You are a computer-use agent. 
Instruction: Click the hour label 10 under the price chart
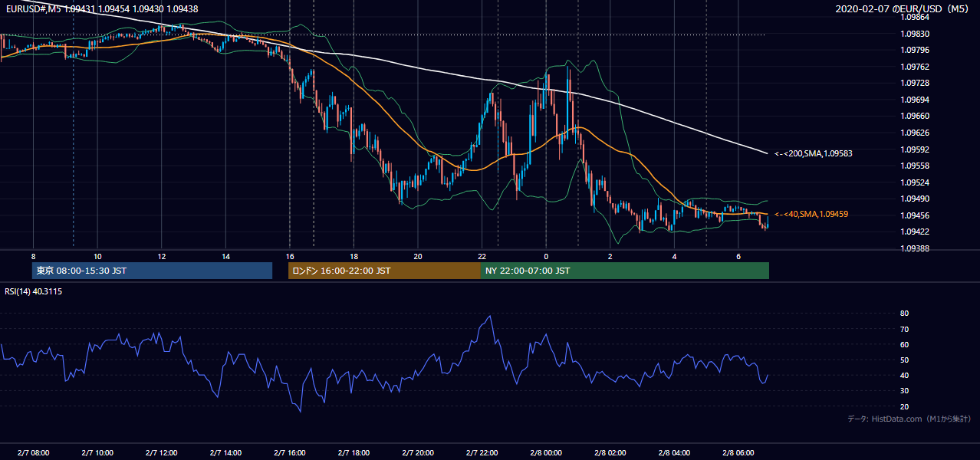(97, 256)
